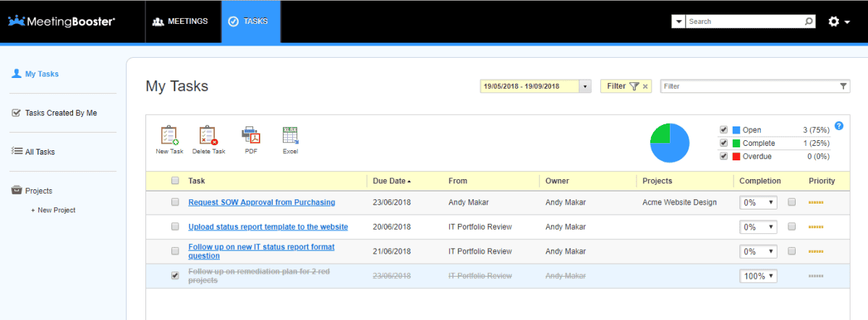Uncheck the remediation plan task checkbox
Viewport: 868px width, 320px height.
pos(175,275)
